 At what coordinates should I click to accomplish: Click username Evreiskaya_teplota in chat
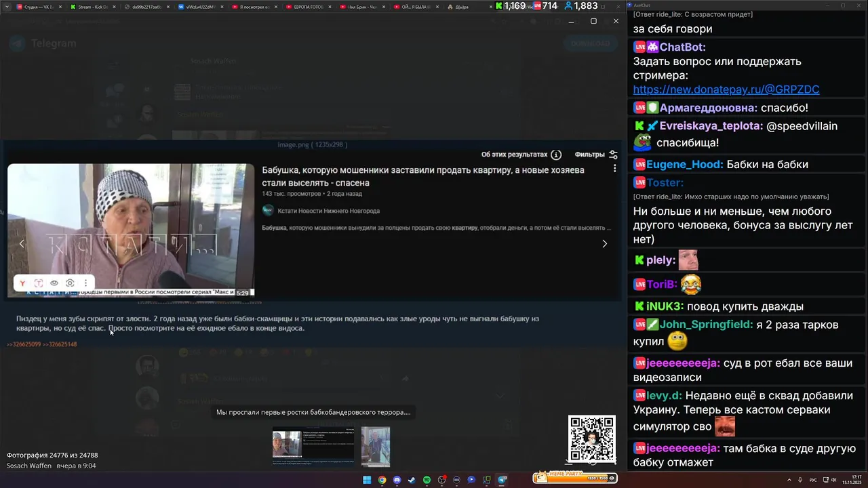coord(711,126)
